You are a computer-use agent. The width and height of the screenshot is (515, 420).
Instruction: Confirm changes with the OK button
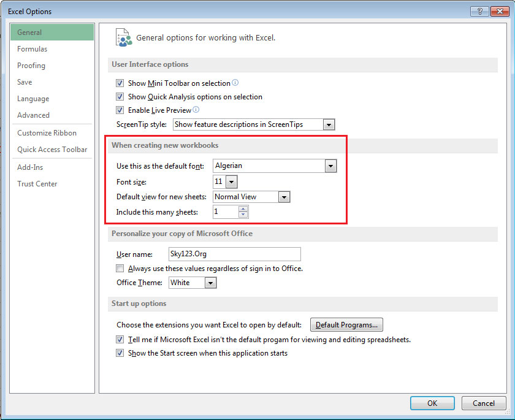(x=432, y=403)
